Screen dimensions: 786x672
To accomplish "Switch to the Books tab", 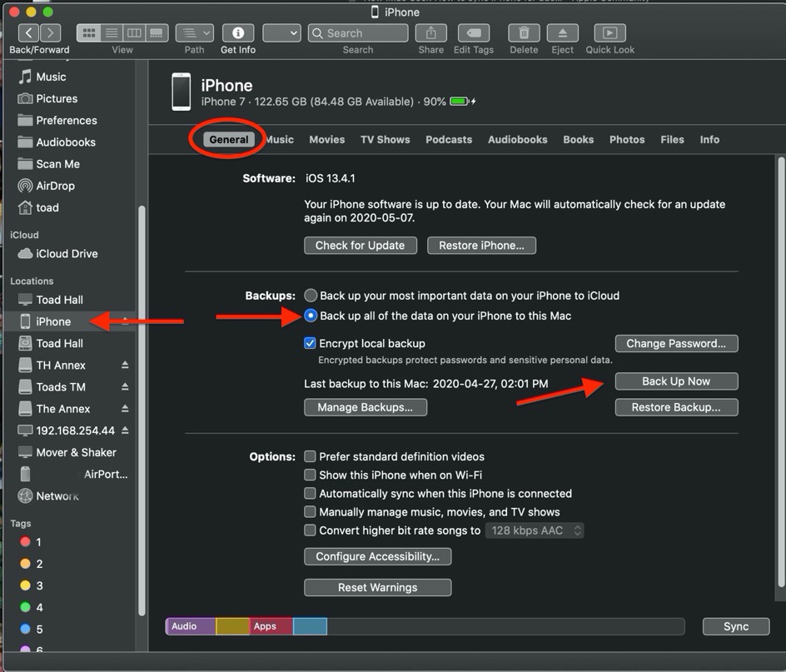I will tap(578, 139).
